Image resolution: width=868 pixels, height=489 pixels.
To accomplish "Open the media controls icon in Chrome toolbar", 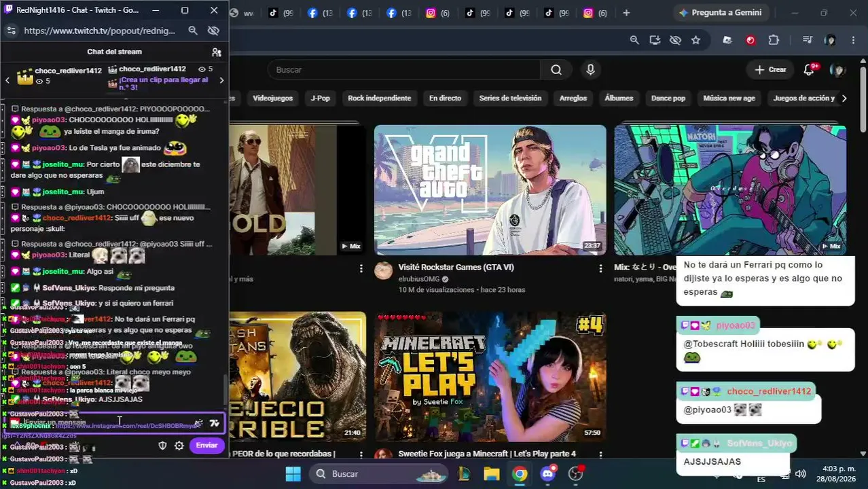I will pos(807,40).
